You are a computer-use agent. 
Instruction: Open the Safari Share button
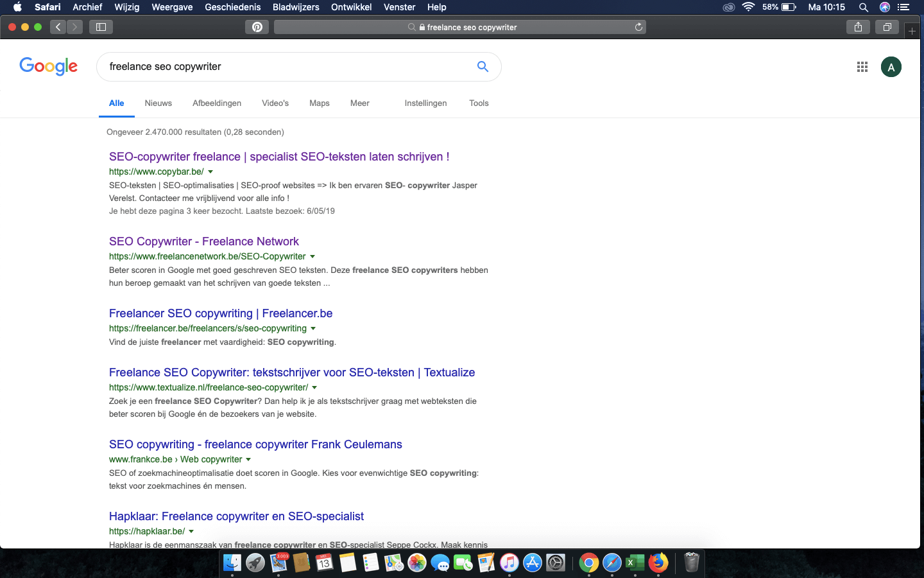tap(858, 27)
